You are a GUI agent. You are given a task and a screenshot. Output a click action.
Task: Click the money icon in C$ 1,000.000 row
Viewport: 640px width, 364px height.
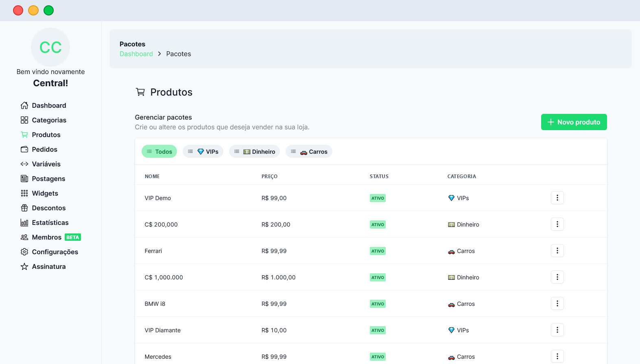point(451,277)
